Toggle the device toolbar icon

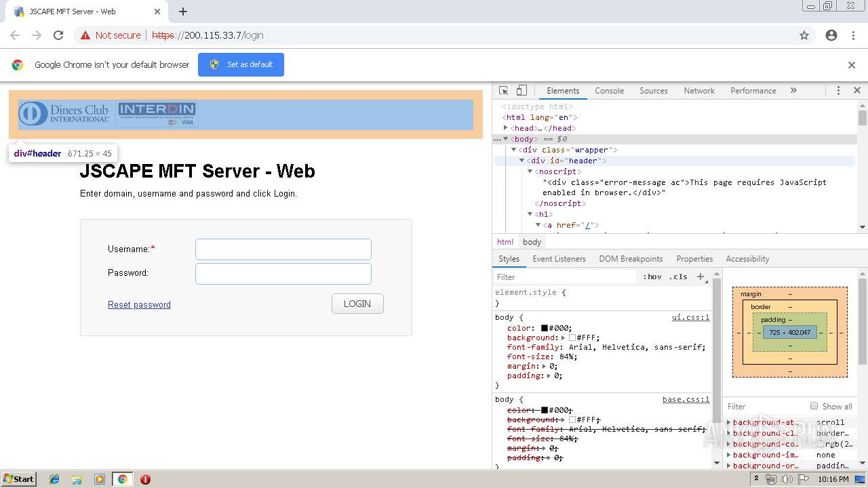(521, 90)
